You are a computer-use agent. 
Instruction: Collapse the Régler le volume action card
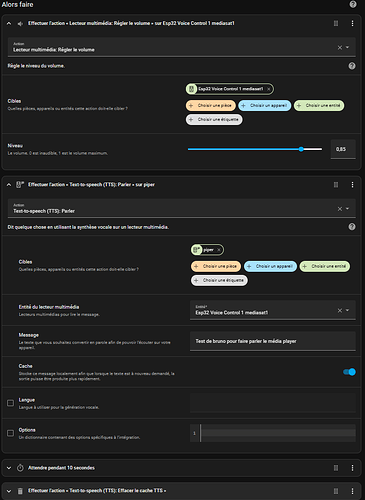pyautogui.click(x=9, y=23)
